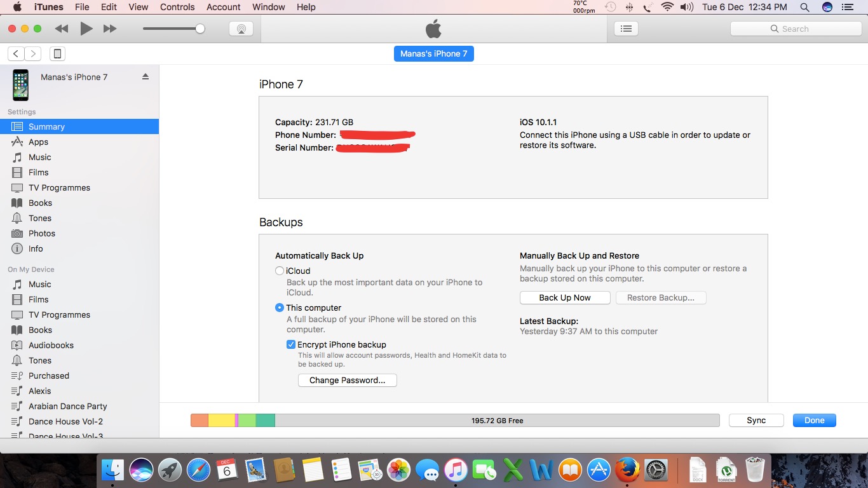Open the AirPlay output menu
The image size is (868, 488).
(x=241, y=29)
